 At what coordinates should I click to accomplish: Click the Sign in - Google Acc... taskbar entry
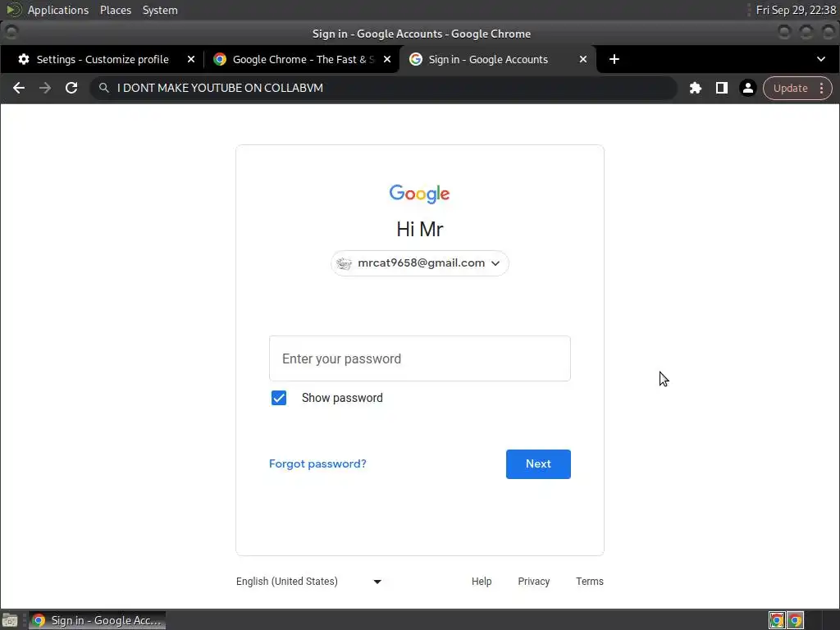point(97,620)
